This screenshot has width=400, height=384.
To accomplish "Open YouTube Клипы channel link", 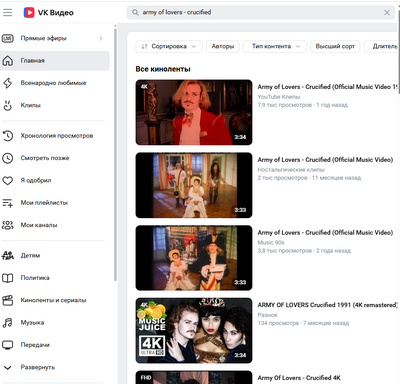I will [279, 97].
